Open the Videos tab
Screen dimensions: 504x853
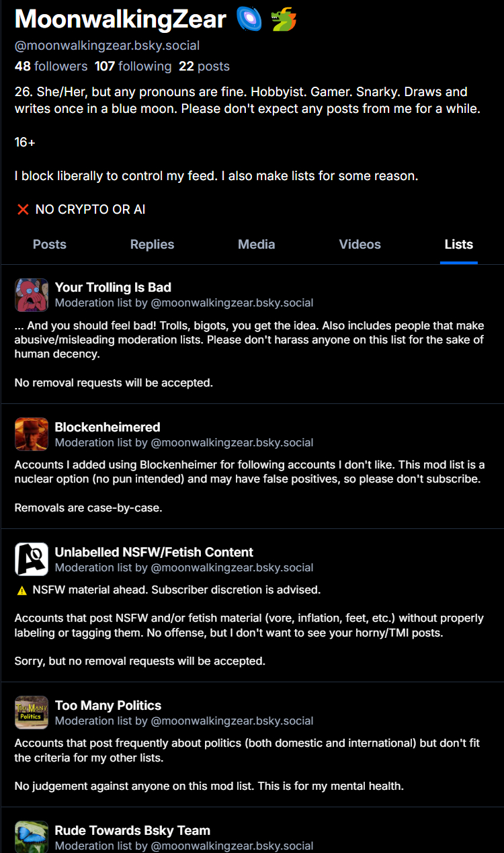[360, 245]
